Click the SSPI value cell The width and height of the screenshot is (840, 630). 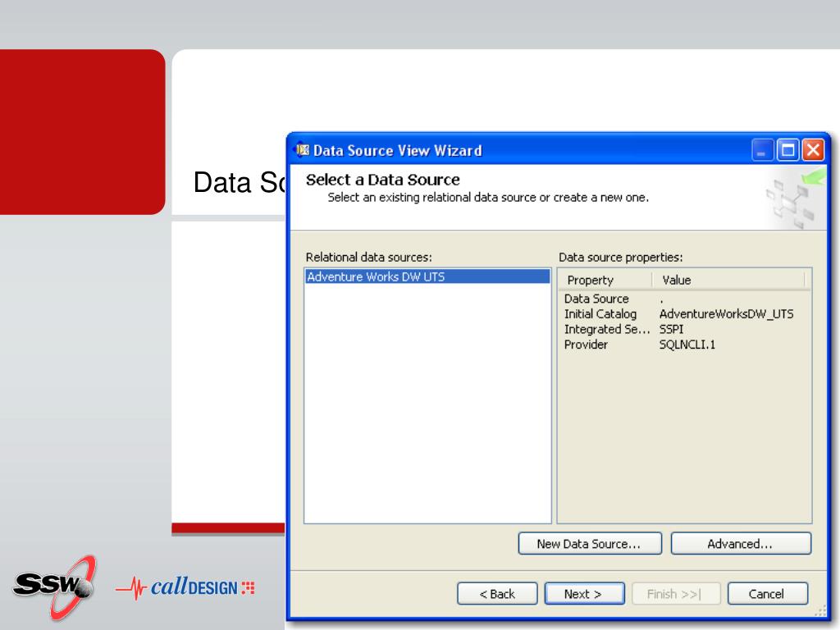click(x=671, y=329)
